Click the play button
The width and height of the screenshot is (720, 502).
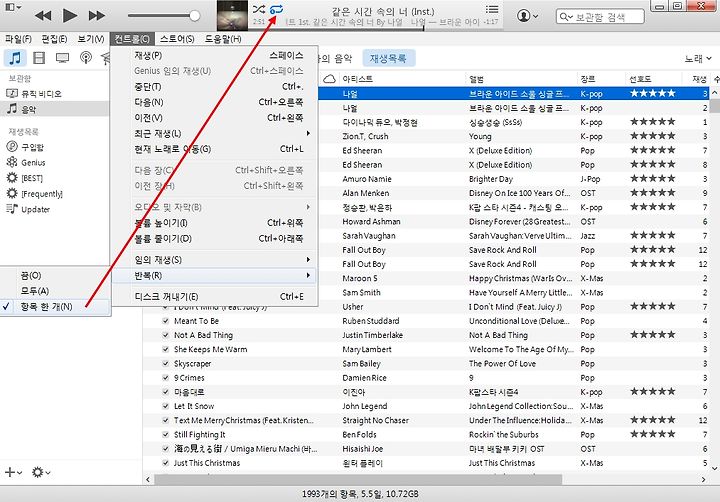tap(70, 16)
